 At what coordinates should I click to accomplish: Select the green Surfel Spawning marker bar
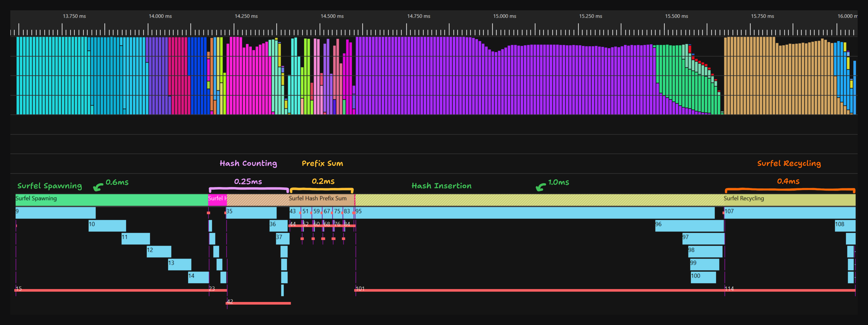coord(111,199)
